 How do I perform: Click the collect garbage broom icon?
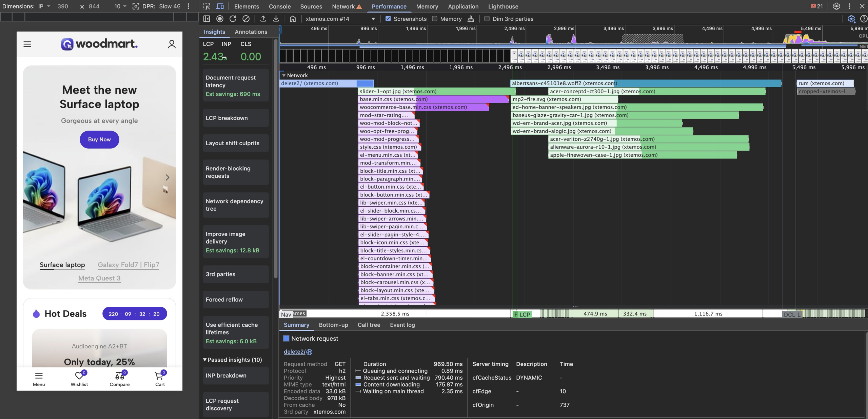point(471,19)
